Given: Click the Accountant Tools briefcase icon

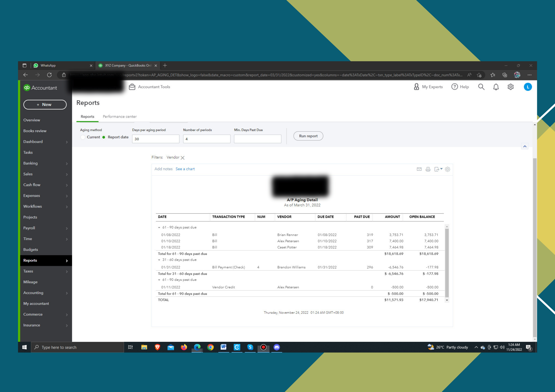Looking at the screenshot, I should (132, 87).
